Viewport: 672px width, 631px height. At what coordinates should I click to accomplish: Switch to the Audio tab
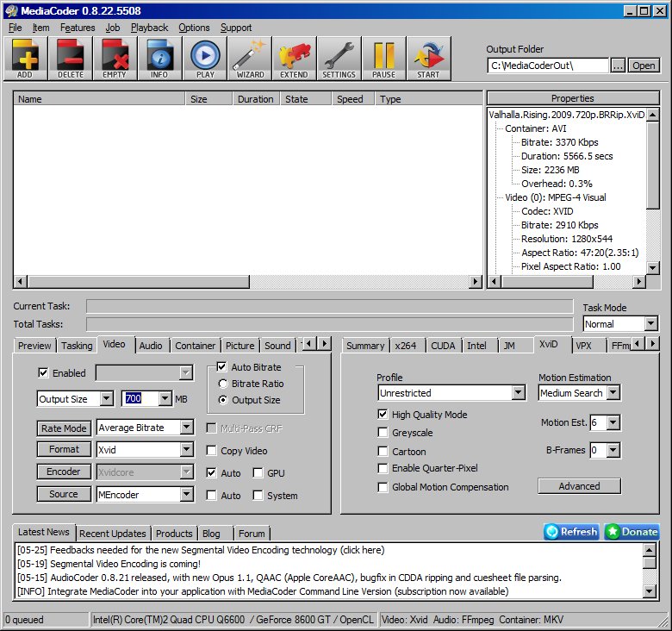[x=151, y=346]
